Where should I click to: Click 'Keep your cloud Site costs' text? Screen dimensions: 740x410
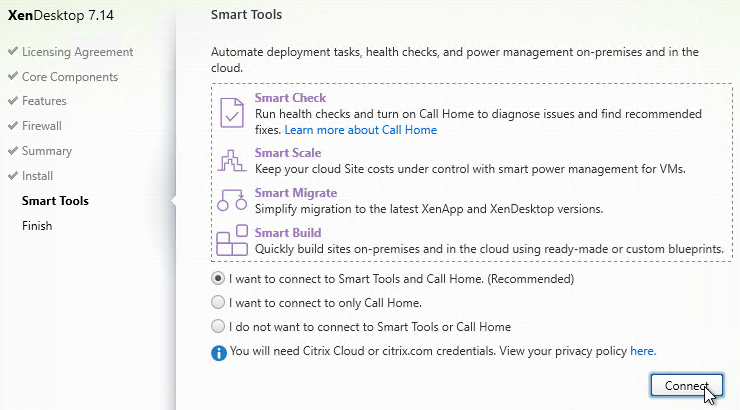(470, 169)
